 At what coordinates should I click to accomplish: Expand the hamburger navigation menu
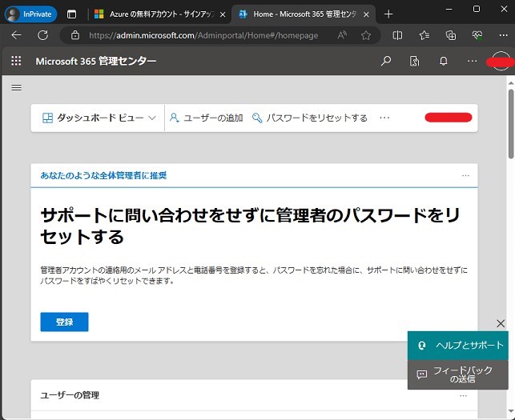click(17, 88)
